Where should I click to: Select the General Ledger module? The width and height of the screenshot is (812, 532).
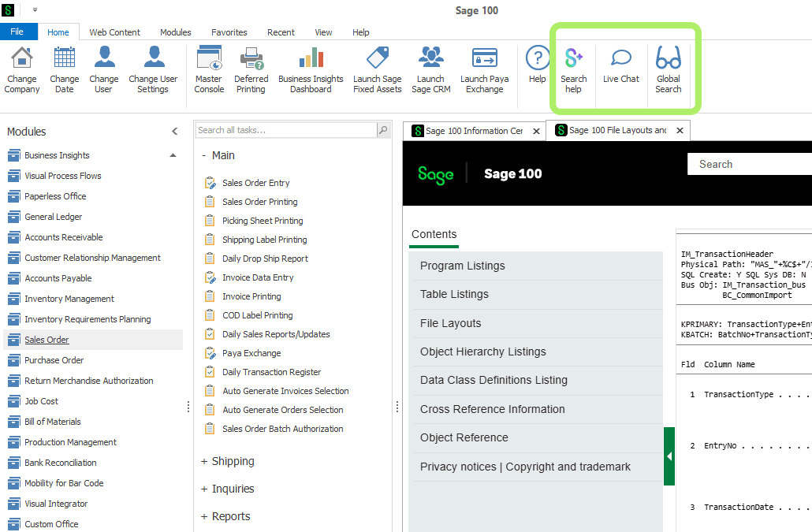54,217
